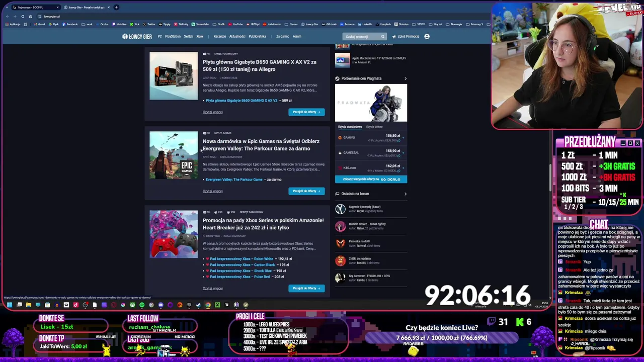Open the Norwegia bookmark folder
Image resolution: width=644 pixels, height=362 pixels.
click(x=454, y=24)
